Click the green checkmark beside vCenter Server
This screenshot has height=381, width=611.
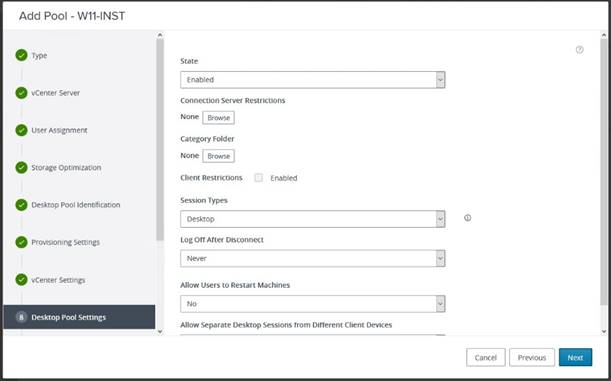[x=21, y=93]
